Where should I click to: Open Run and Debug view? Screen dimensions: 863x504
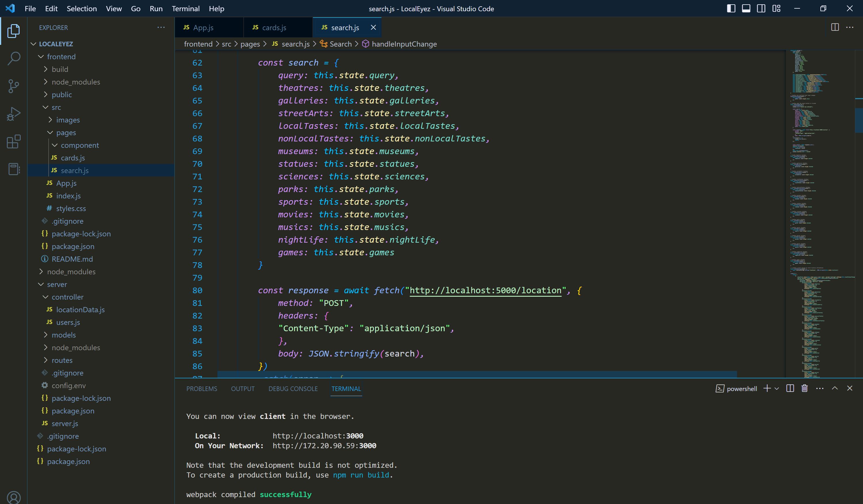click(x=14, y=114)
